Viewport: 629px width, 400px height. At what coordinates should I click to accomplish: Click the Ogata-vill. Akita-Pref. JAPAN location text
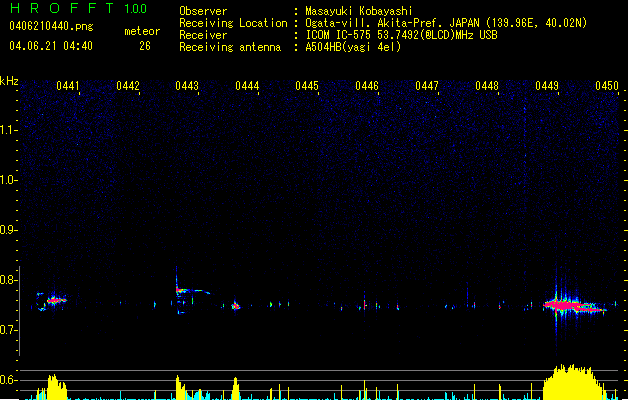[446, 23]
